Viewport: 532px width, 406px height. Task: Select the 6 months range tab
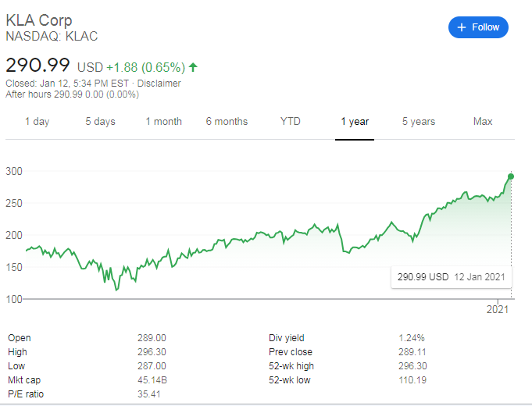(x=227, y=122)
